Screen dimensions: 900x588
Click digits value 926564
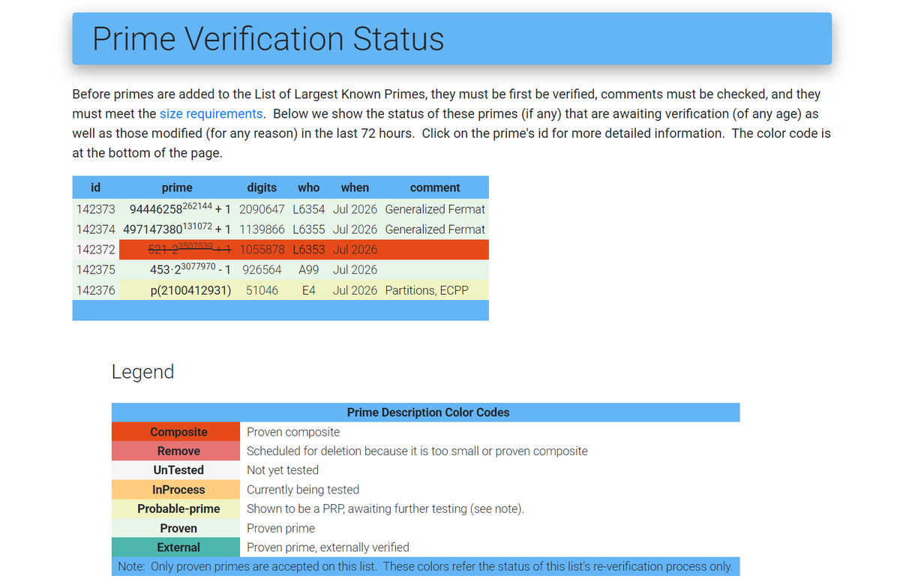coord(262,270)
